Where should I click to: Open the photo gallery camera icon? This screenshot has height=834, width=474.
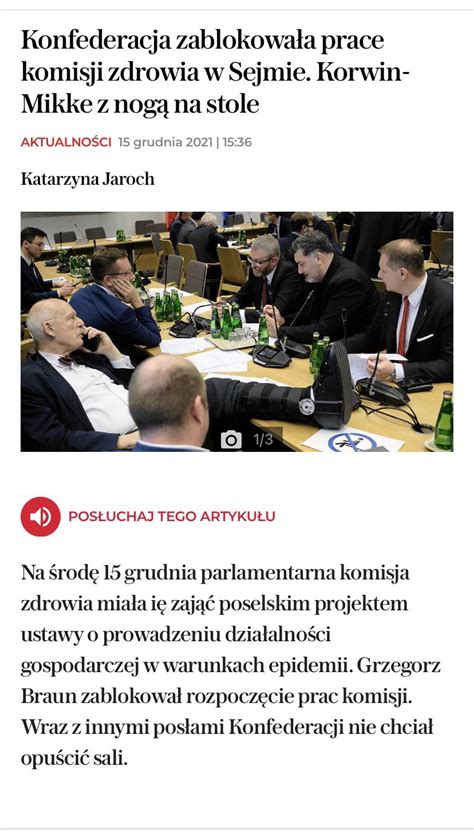click(231, 440)
